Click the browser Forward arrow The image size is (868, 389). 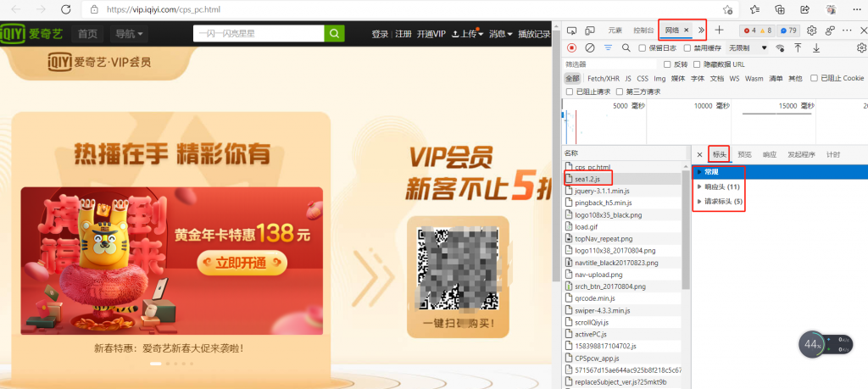41,9
